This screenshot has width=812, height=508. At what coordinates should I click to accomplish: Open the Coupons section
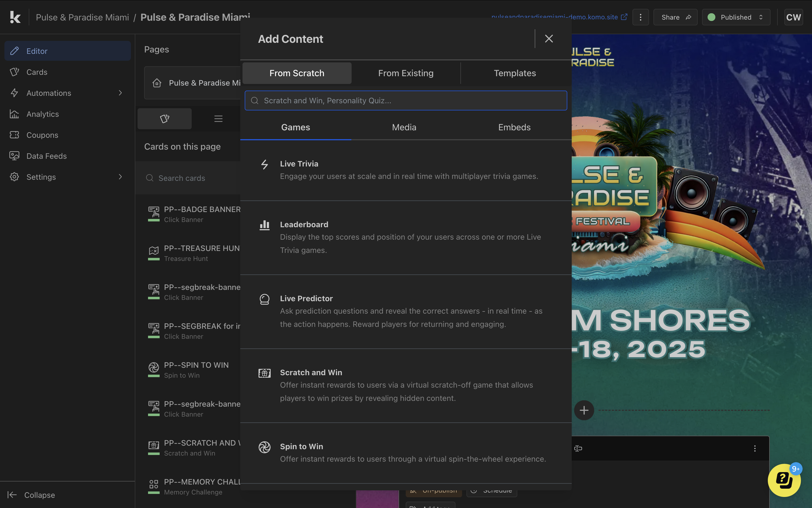42,135
